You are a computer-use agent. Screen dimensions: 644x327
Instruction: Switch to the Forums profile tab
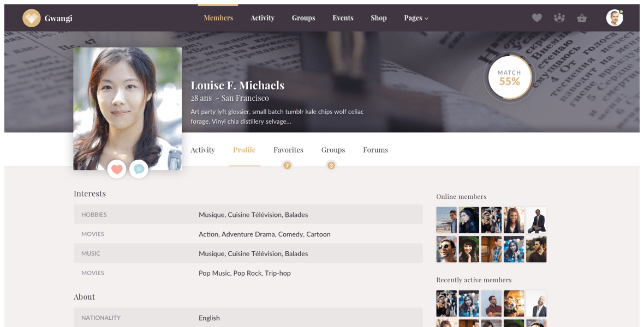click(375, 150)
